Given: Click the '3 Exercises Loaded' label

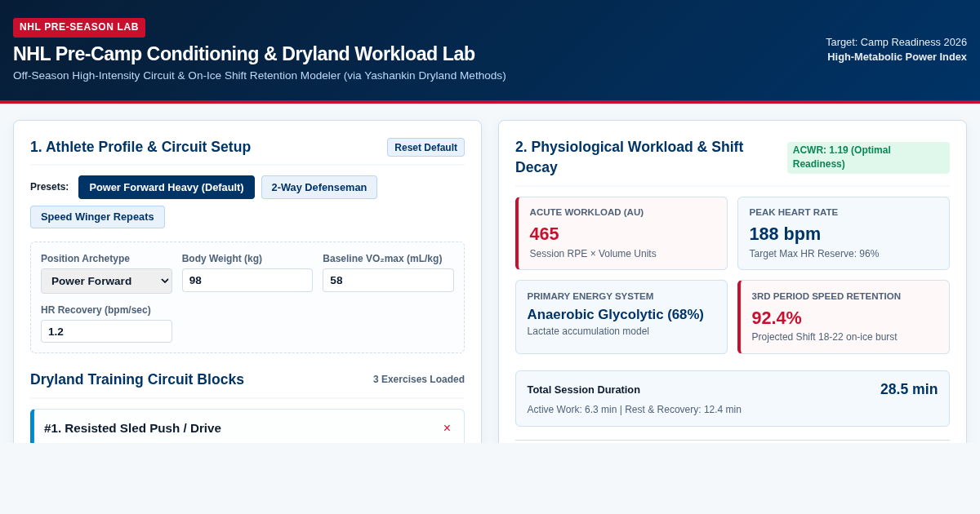Looking at the screenshot, I should tap(419, 379).
